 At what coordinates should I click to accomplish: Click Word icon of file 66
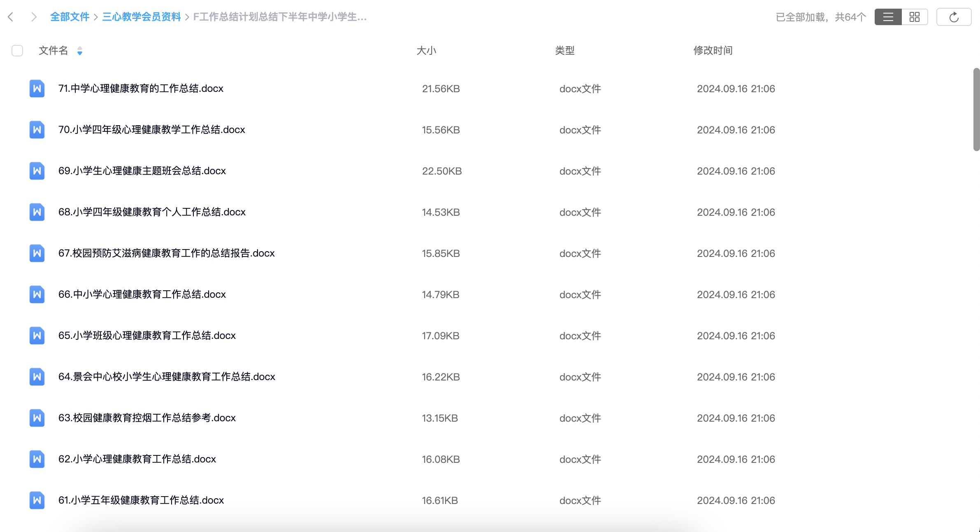tap(37, 294)
